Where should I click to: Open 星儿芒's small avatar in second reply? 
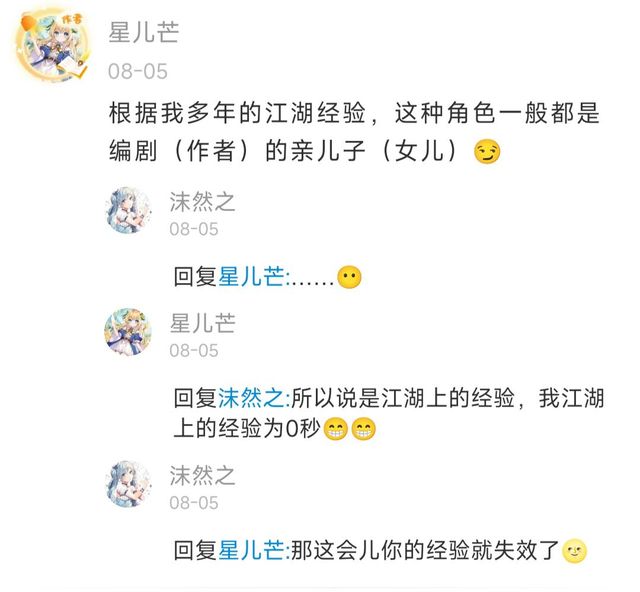(128, 332)
